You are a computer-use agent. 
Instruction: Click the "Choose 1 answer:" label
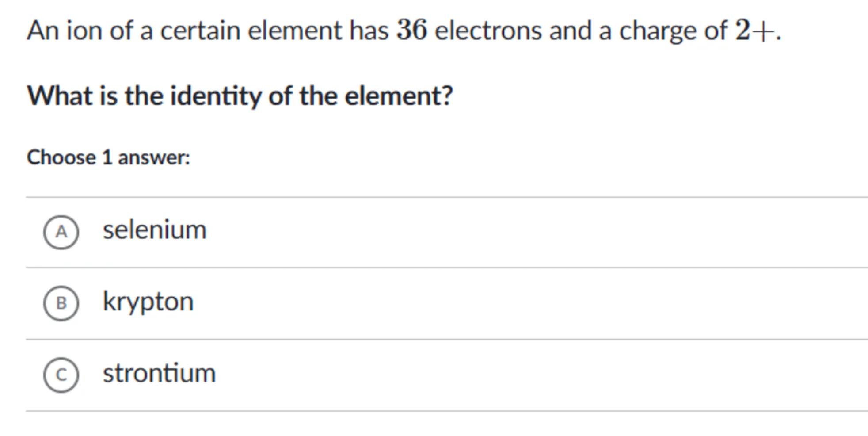[x=108, y=157]
